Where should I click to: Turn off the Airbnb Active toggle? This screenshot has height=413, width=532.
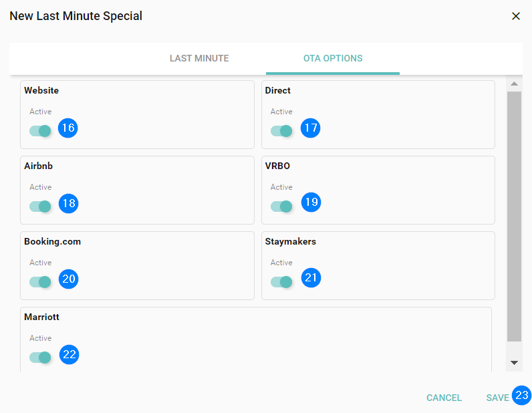41,206
